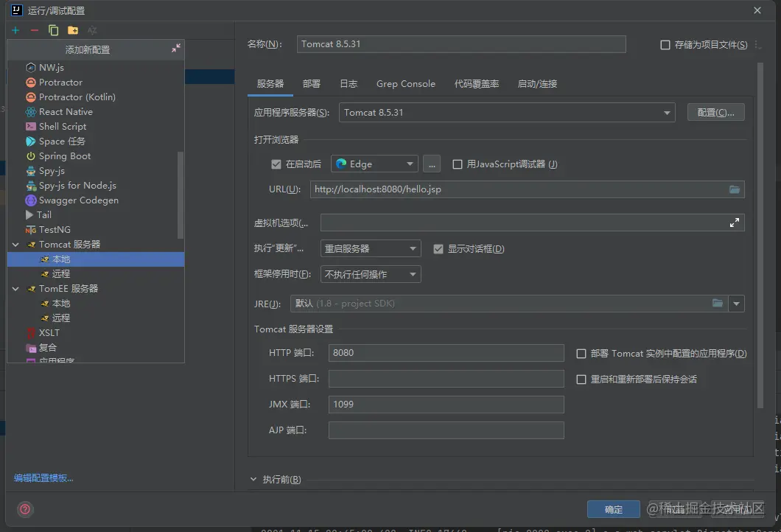Screen dimensions: 781x532
Task: Enable 用JavaScript调试器 checkbox
Action: click(458, 164)
